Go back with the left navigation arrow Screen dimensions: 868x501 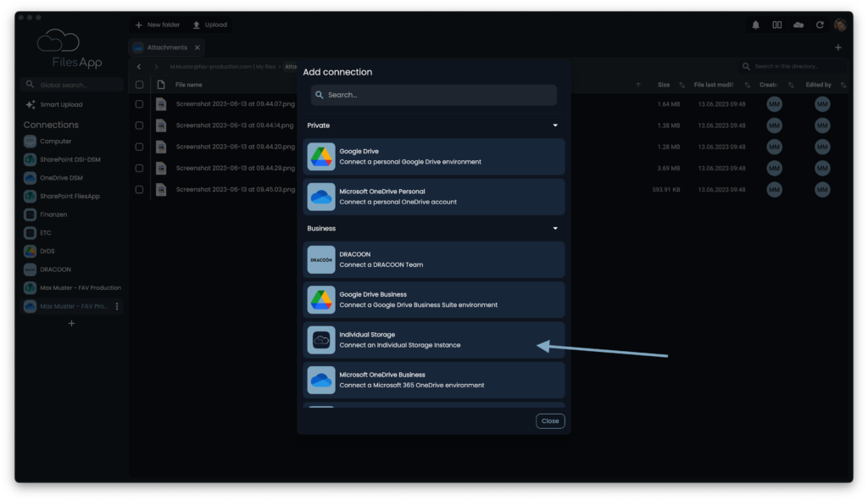(139, 67)
